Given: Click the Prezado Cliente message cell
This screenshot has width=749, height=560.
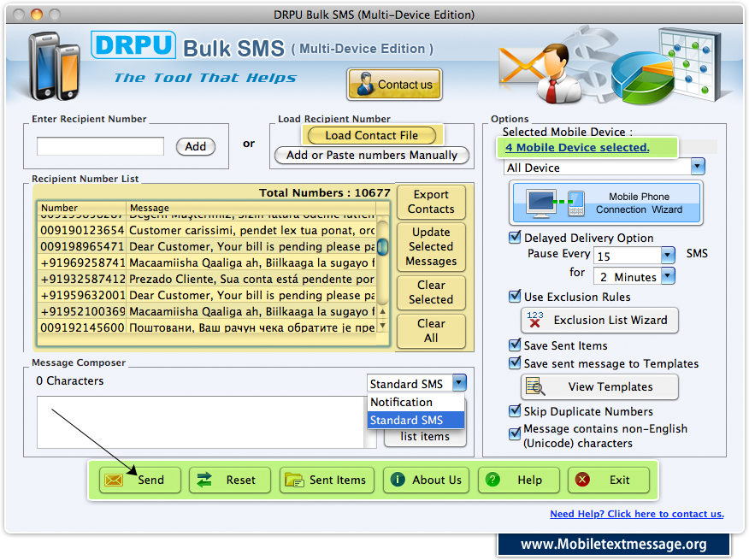Looking at the screenshot, I should click(x=251, y=279).
